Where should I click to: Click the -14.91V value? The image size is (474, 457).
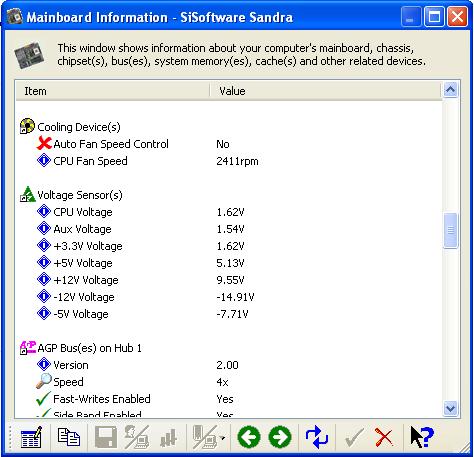[235, 297]
